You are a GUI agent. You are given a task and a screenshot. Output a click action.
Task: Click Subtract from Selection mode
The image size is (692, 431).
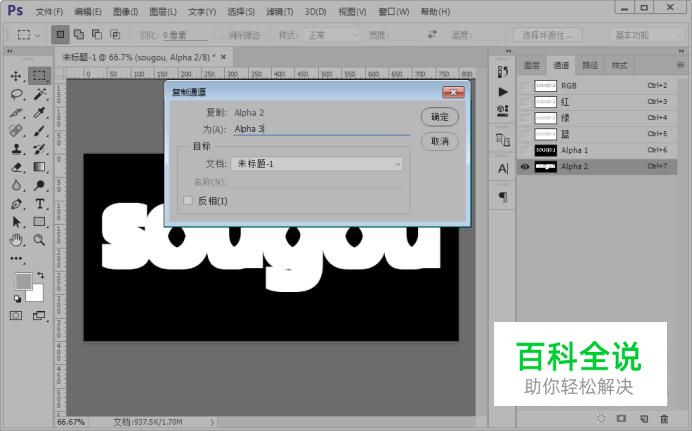pos(97,34)
